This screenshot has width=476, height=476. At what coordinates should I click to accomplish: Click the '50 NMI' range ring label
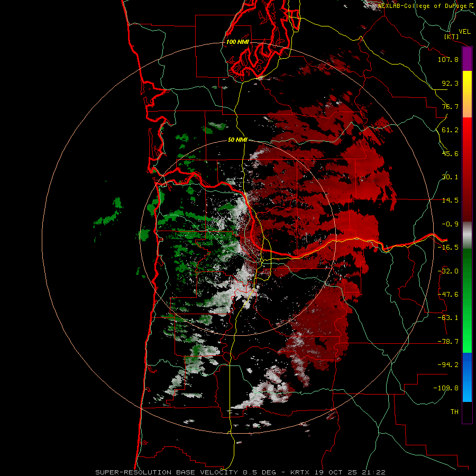[237, 140]
